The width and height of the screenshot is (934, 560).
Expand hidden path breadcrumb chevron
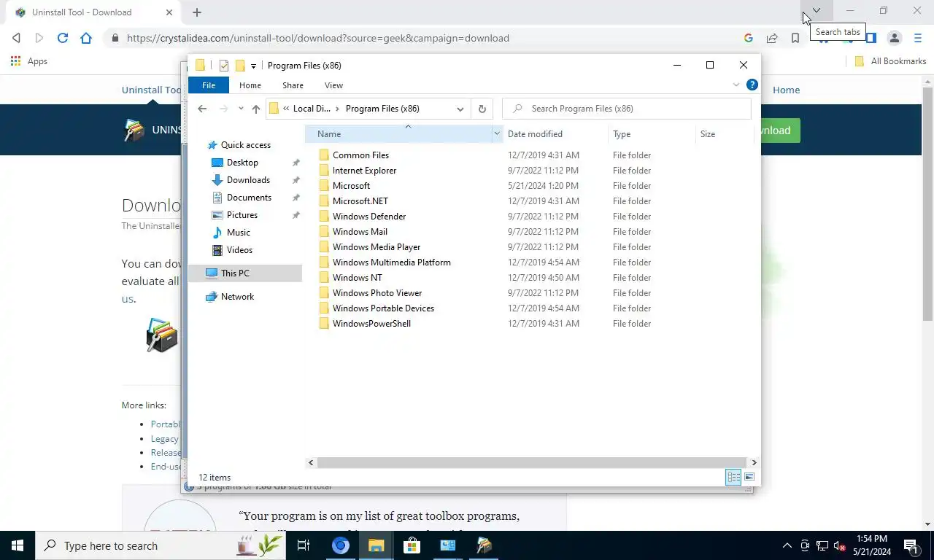286,109
